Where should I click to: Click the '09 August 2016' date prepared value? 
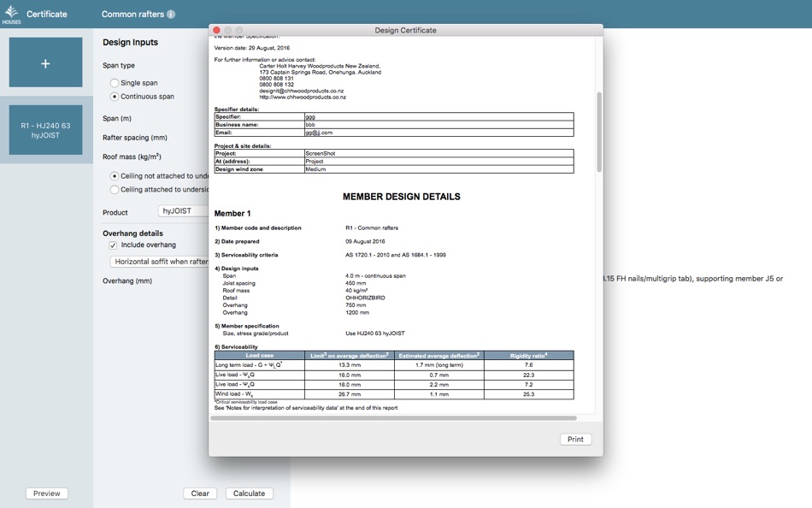(x=365, y=241)
